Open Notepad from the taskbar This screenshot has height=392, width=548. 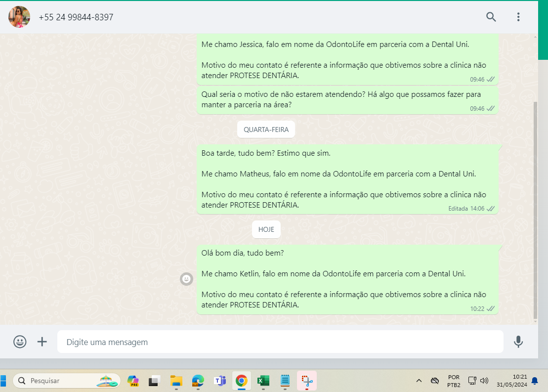[285, 381]
